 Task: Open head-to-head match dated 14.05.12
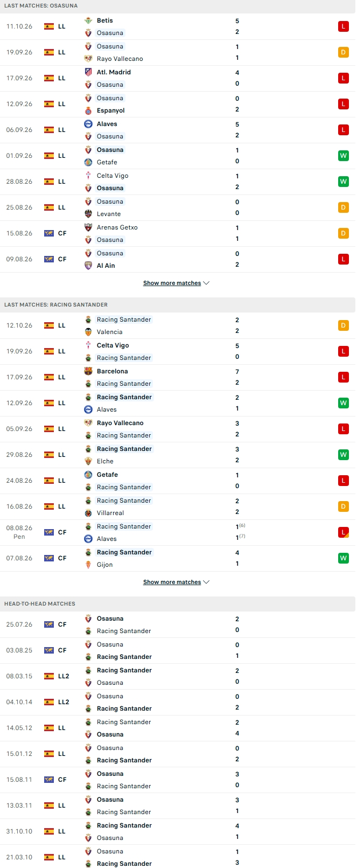178,728
